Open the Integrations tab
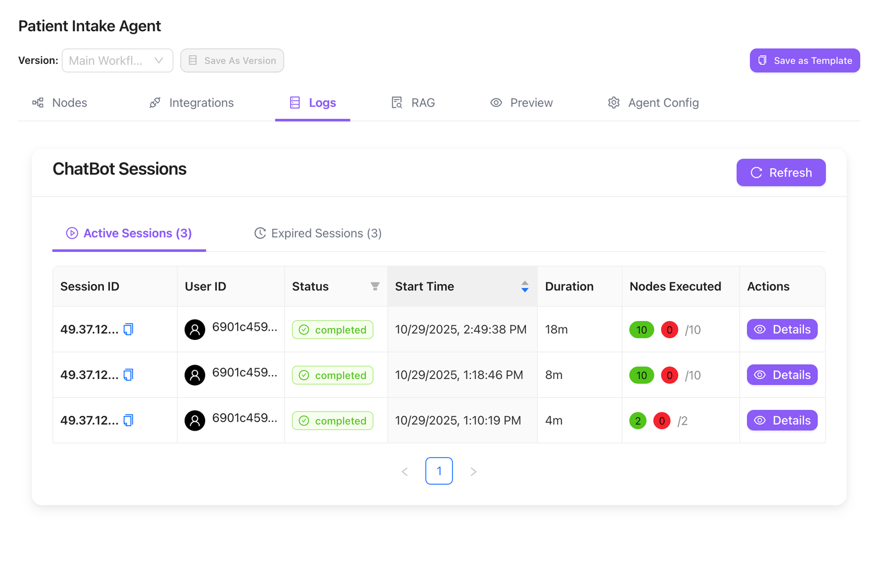The height and width of the screenshot is (588, 880). 191,103
